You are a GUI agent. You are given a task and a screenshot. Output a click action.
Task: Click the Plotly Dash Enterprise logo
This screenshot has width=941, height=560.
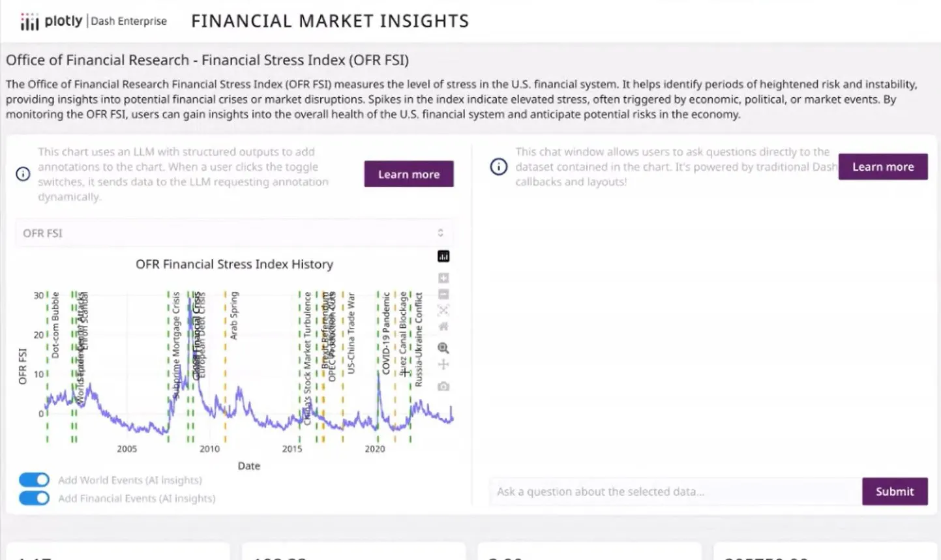click(x=94, y=22)
